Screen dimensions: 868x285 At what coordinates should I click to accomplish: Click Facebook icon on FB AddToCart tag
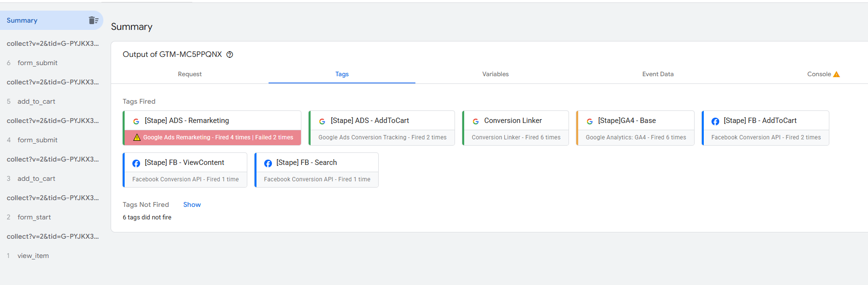(715, 122)
